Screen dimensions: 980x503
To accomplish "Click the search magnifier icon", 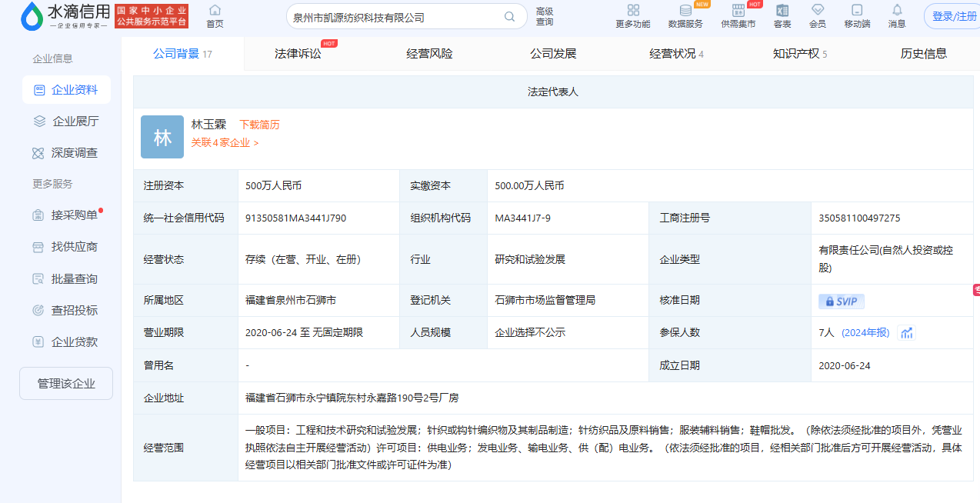I will pos(509,17).
